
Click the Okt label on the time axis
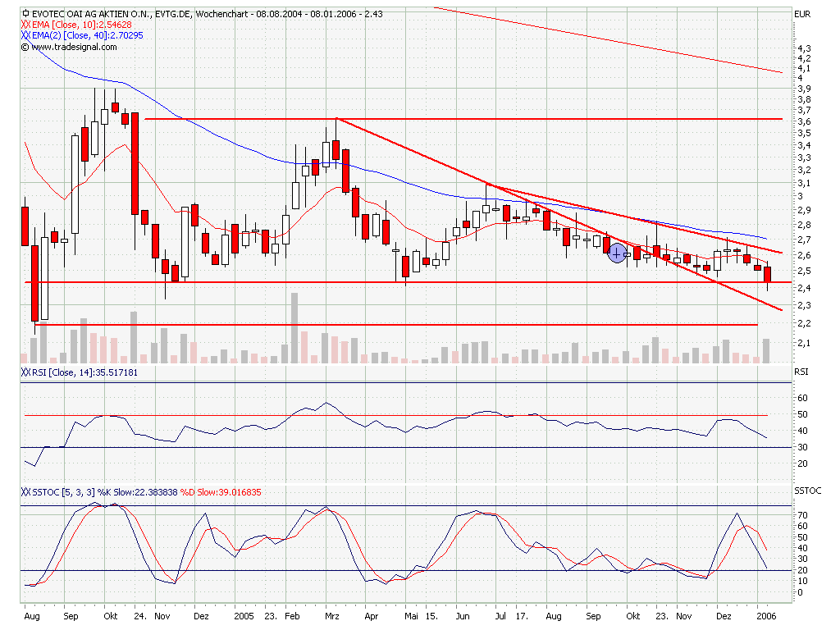click(108, 614)
